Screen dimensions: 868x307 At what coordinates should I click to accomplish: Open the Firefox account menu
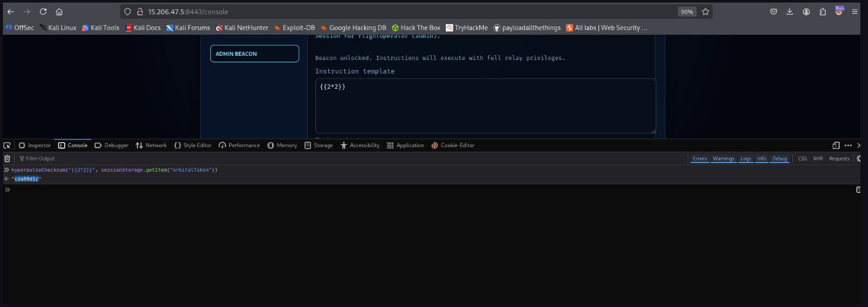[x=806, y=12]
